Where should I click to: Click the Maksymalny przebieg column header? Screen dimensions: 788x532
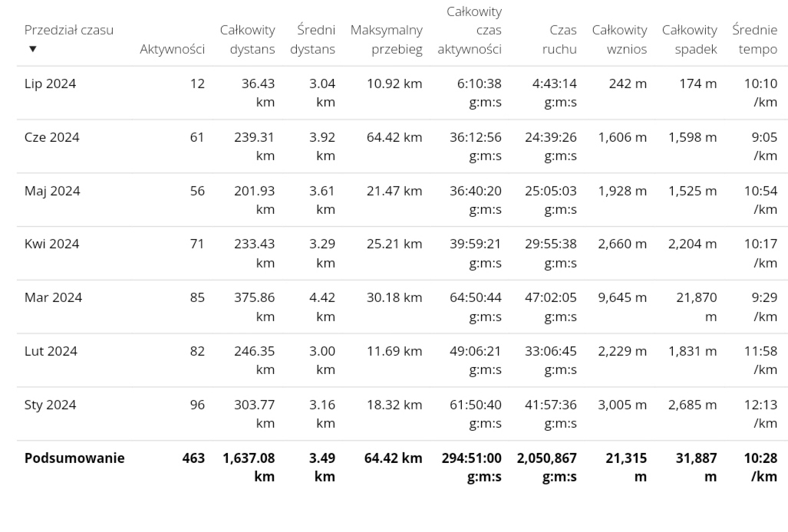pyautogui.click(x=386, y=40)
